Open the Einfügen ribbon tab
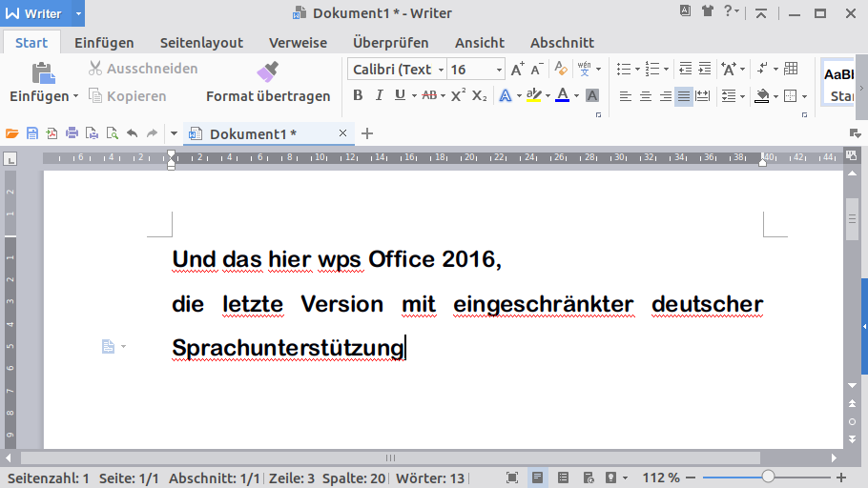 [x=104, y=43]
